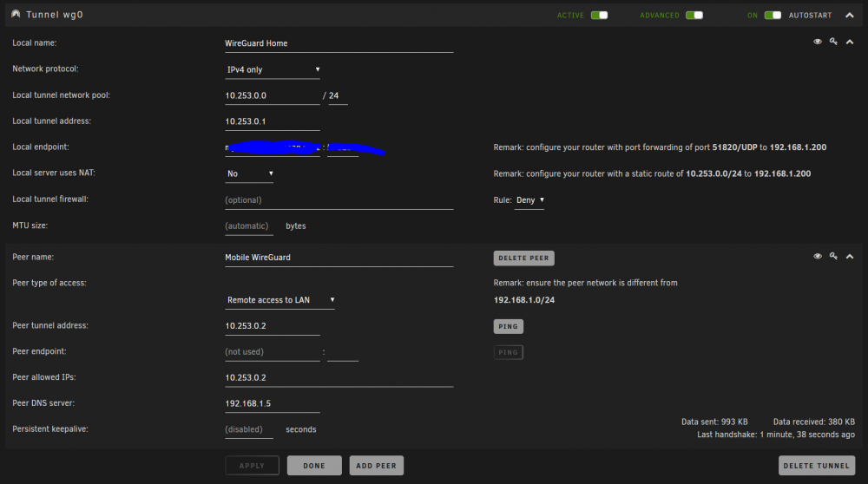
Task: Click the Tunnel wg0 title text
Action: pyautogui.click(x=54, y=15)
